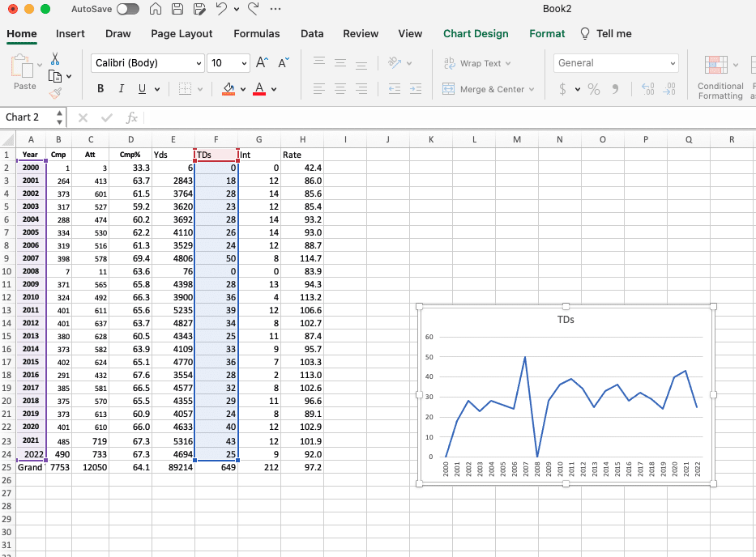Screen dimensions: 756x557
Task: Toggle Underline formatting
Action: pyautogui.click(x=142, y=89)
